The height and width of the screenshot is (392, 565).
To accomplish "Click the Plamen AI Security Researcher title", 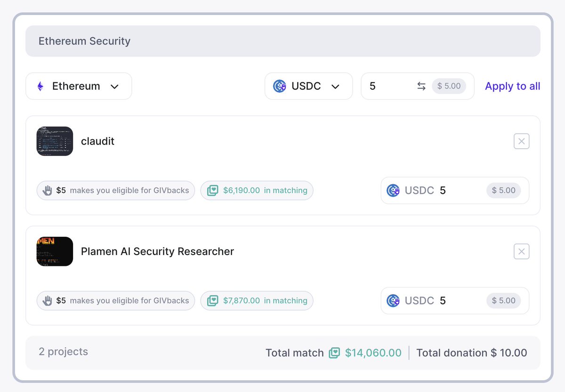I will click(157, 251).
